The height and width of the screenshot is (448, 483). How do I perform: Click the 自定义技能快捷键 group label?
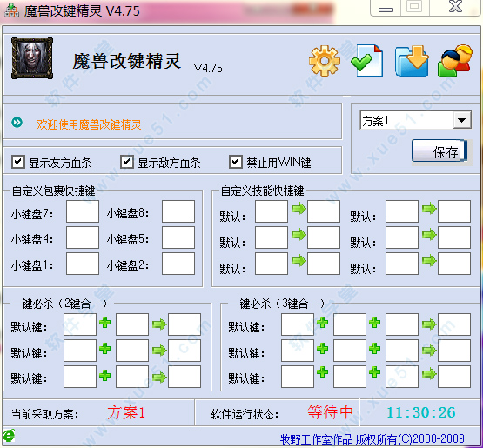pyautogui.click(x=263, y=191)
